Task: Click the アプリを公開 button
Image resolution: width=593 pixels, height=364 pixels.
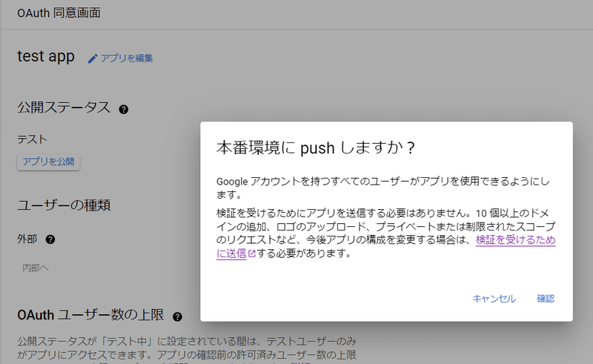Action: click(48, 162)
